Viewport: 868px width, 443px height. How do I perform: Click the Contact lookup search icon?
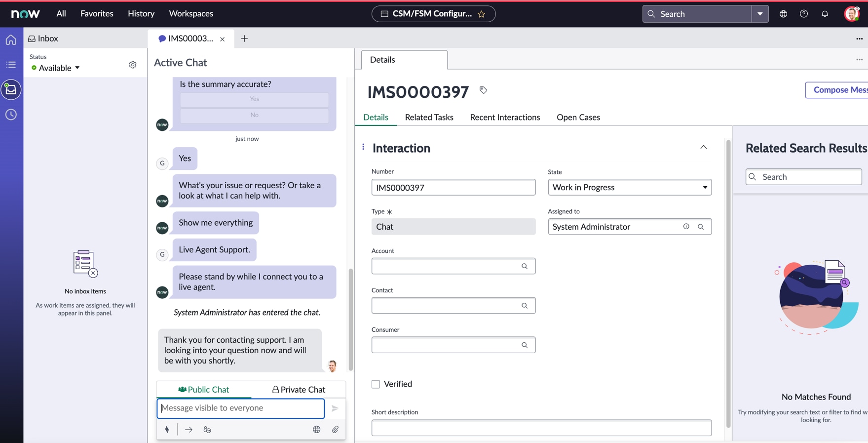[x=525, y=306]
